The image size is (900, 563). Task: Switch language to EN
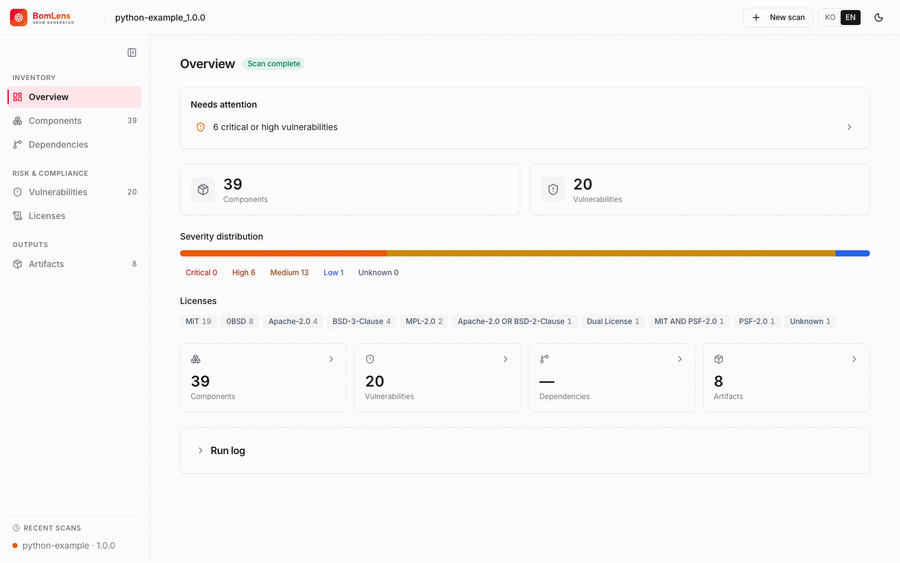(851, 17)
